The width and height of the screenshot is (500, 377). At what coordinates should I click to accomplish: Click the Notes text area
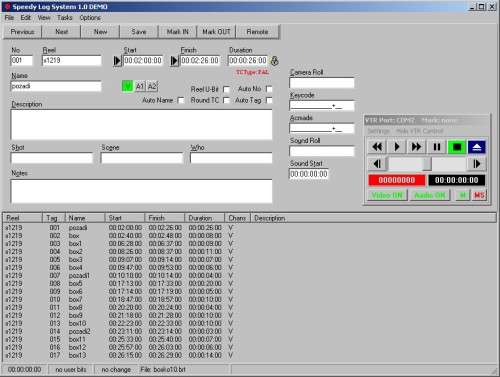[142, 191]
